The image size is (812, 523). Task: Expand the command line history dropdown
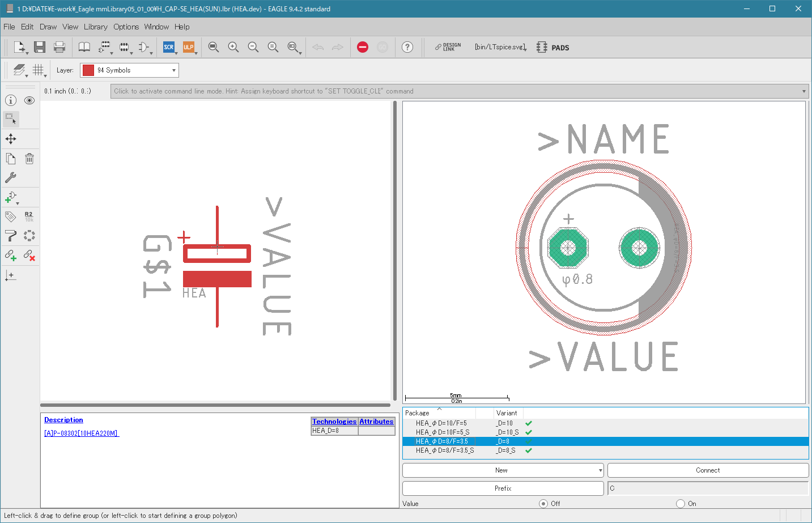[804, 91]
